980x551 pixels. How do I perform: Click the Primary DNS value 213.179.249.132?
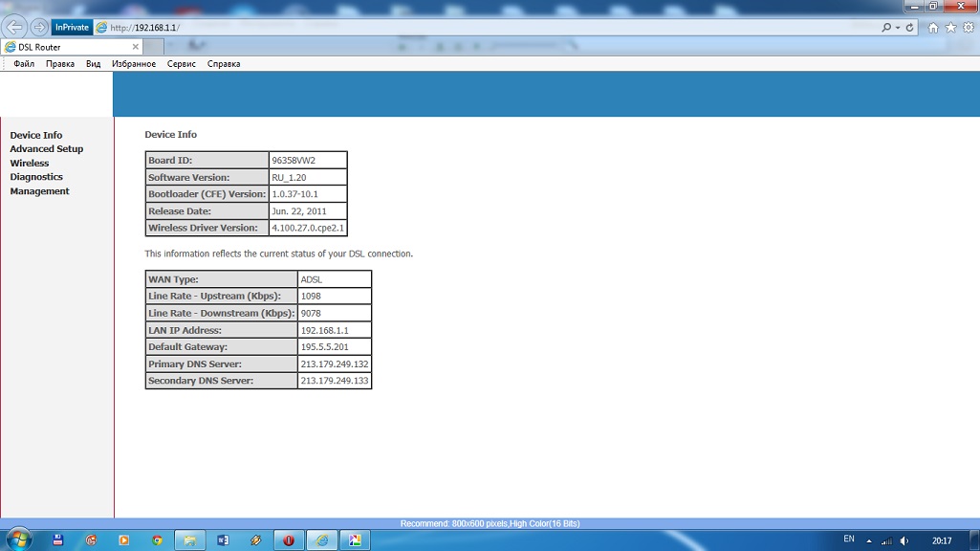coord(335,364)
